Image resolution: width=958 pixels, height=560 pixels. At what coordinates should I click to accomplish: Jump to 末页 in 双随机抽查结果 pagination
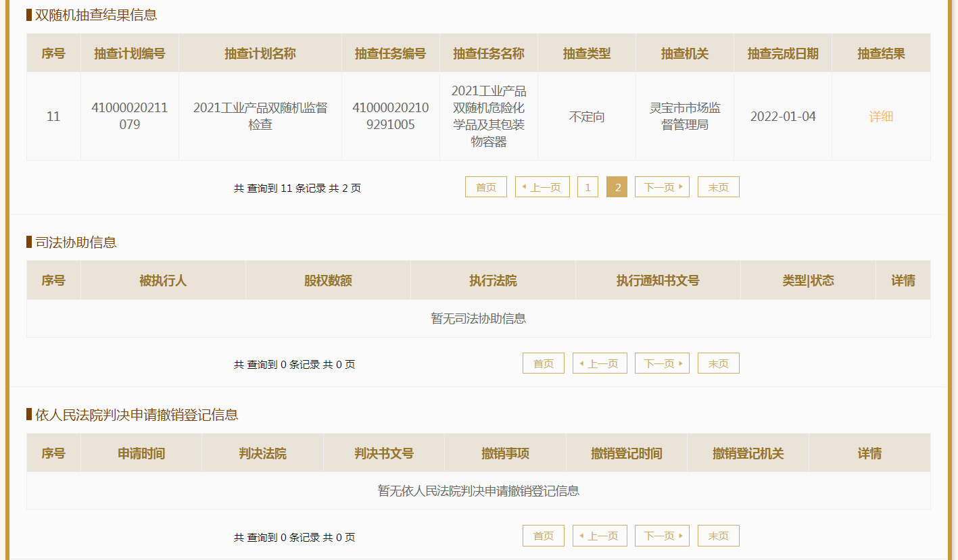718,187
